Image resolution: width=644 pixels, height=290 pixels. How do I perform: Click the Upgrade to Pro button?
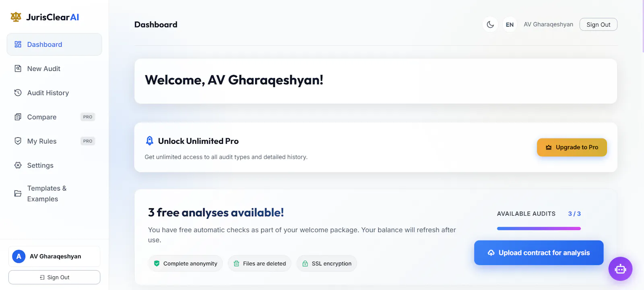(x=572, y=147)
